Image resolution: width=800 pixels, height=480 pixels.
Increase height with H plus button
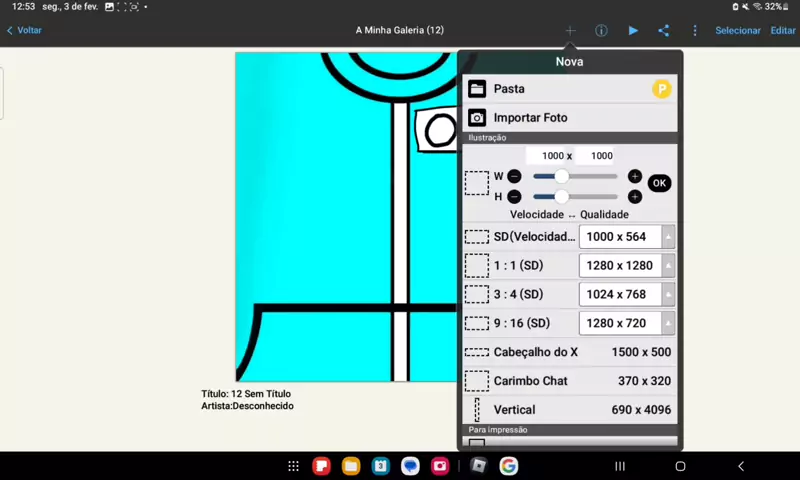click(635, 197)
